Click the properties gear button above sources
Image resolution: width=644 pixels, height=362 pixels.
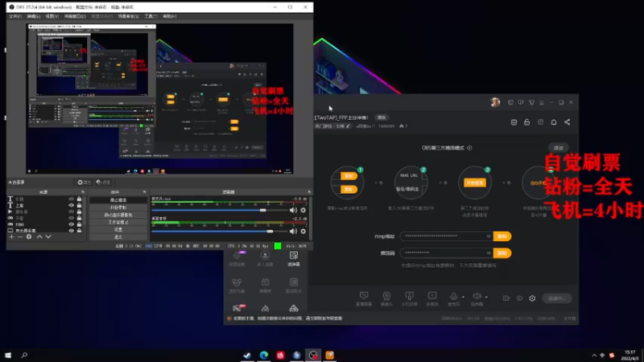click(x=84, y=183)
